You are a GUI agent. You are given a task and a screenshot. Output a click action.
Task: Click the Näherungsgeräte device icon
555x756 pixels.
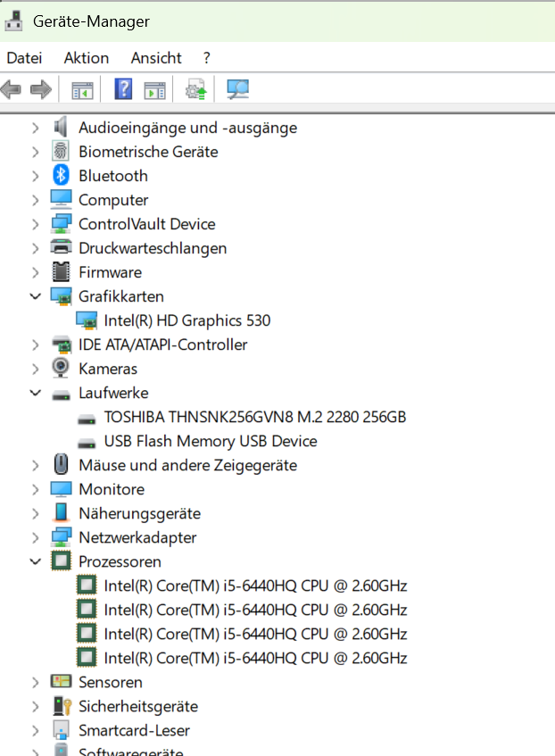[x=61, y=512]
